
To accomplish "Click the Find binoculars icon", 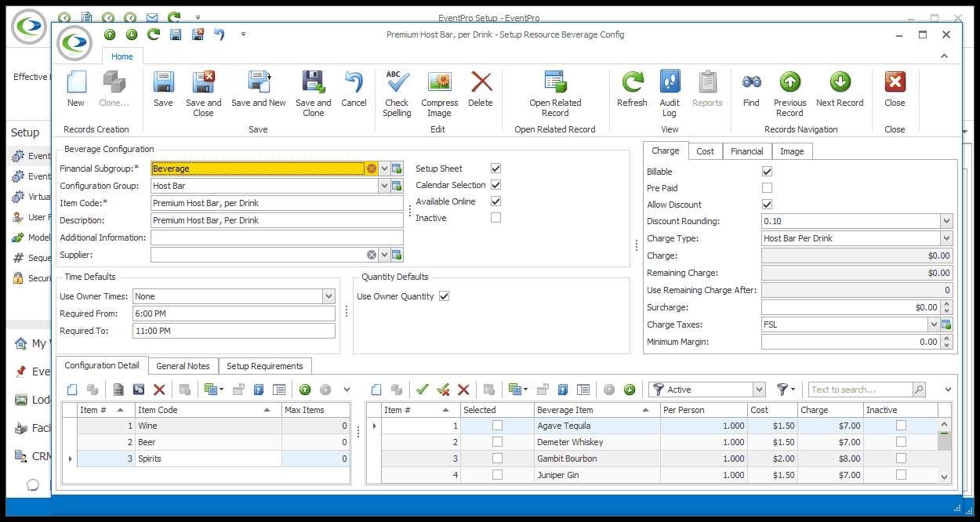I will point(751,82).
